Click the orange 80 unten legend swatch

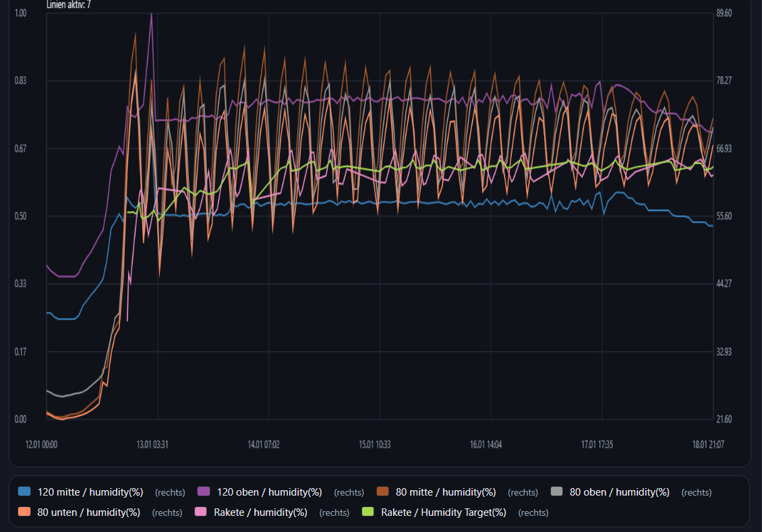coord(25,512)
